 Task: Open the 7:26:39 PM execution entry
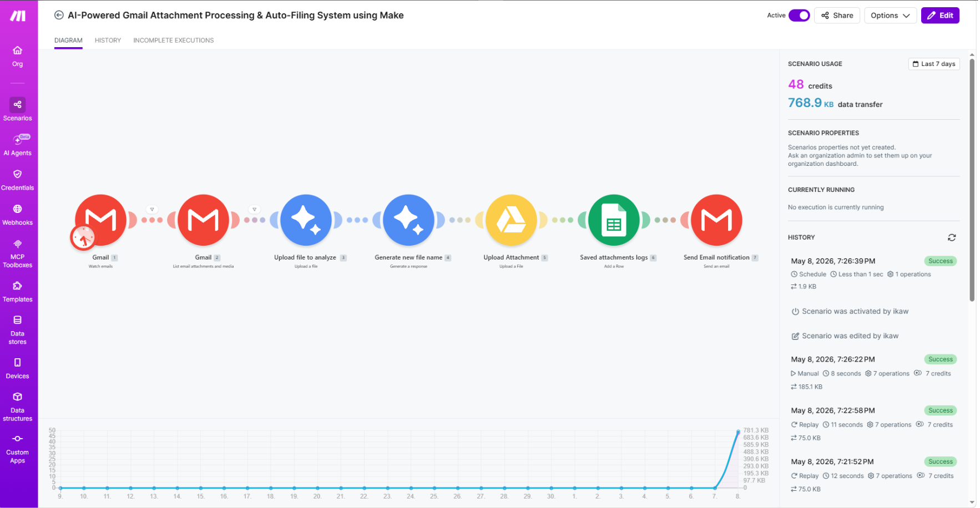[x=873, y=273]
